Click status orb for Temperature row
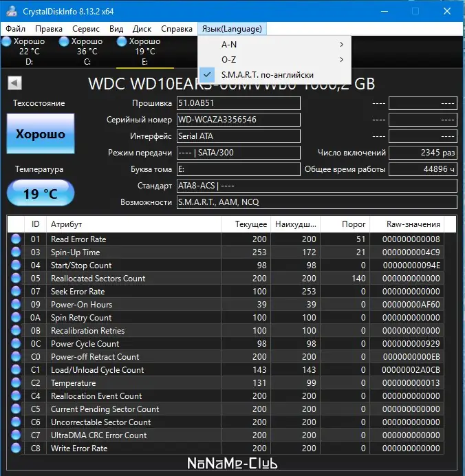 coord(16,383)
